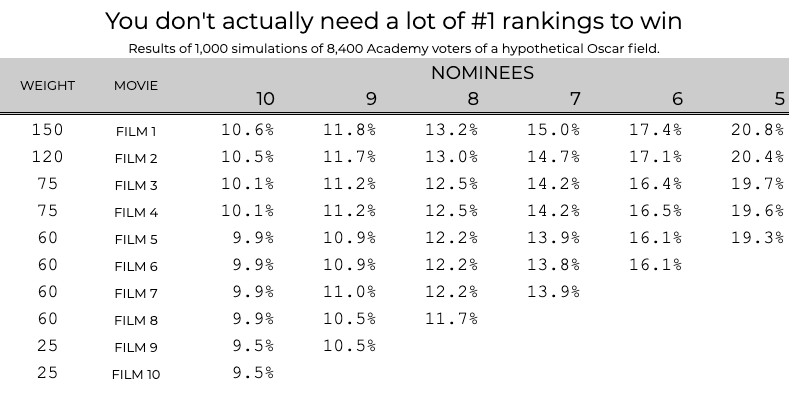Select the FILM 9 row label

coord(136,348)
